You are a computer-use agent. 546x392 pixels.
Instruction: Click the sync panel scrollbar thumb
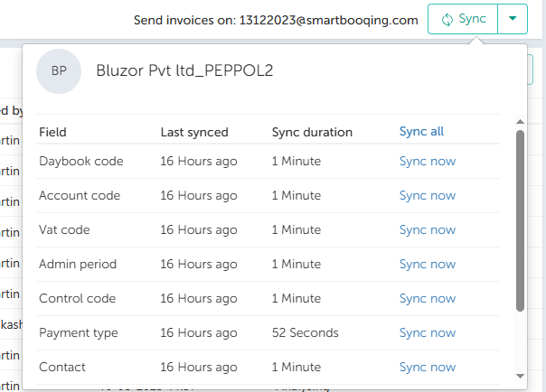click(520, 220)
